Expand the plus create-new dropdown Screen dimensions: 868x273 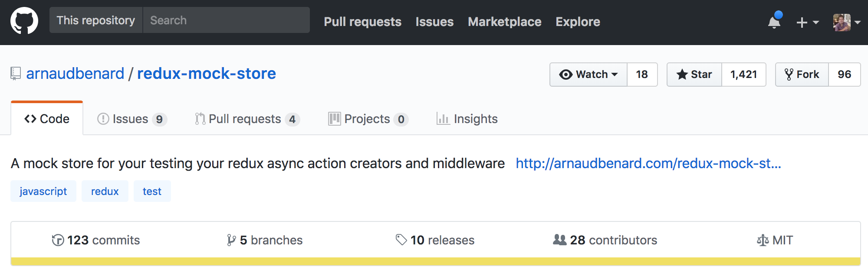pos(807,22)
